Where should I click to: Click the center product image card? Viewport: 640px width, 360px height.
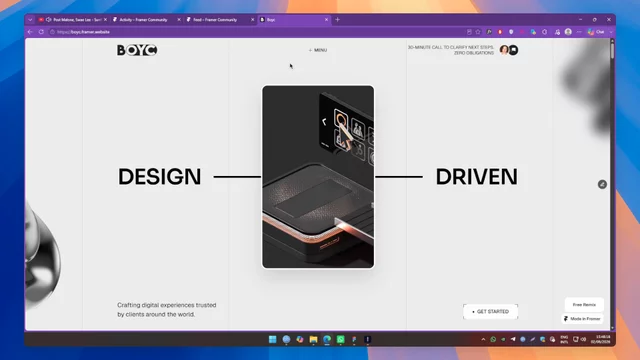click(x=318, y=177)
